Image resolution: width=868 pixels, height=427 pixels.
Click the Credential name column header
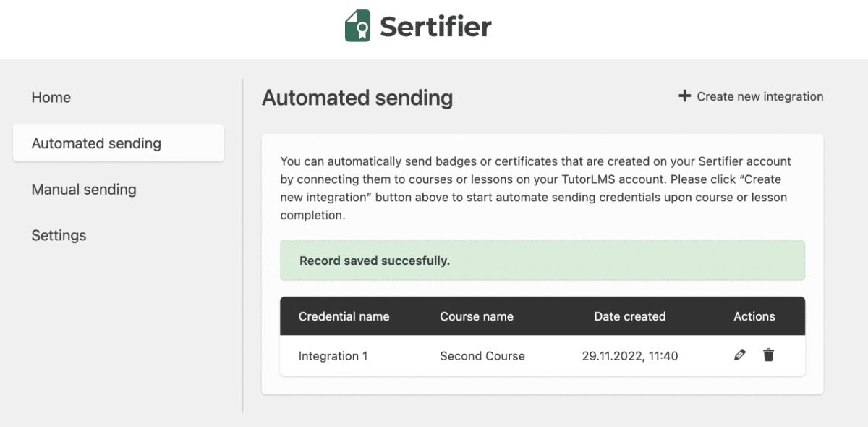pos(344,316)
